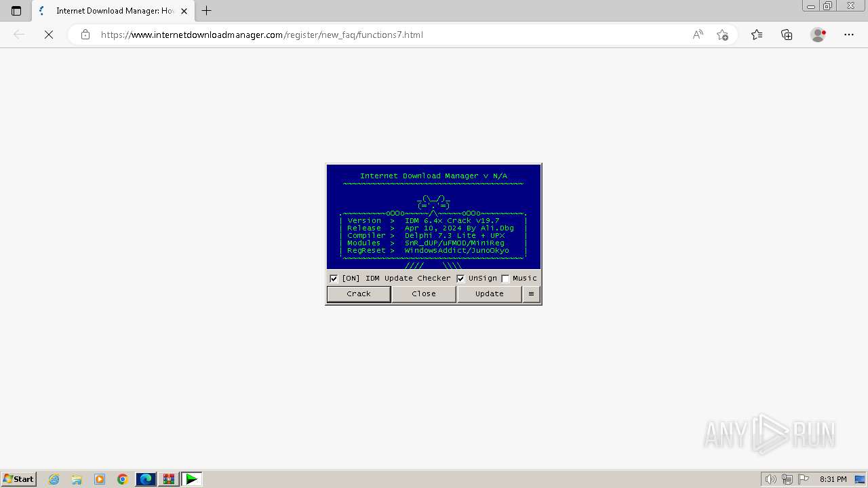View site information lock icon
This screenshot has width=868, height=488.
[85, 35]
